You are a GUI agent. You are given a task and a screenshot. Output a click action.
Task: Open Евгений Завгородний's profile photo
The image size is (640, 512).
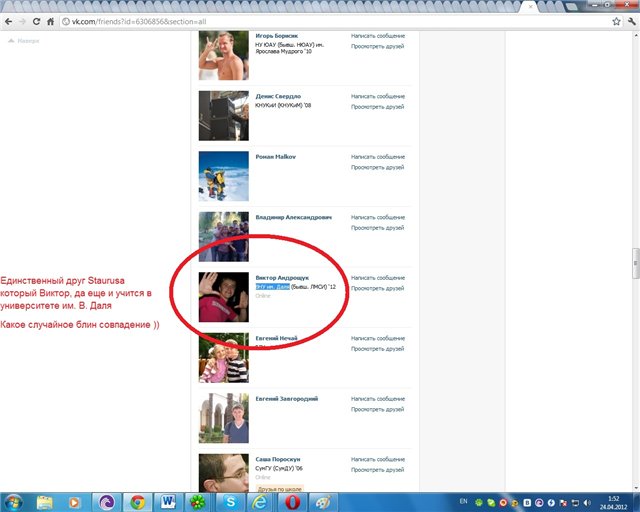224,418
